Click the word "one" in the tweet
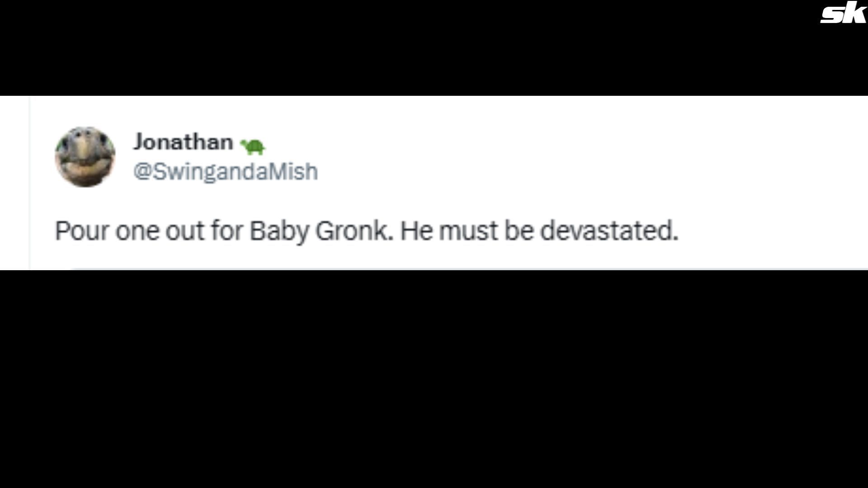The height and width of the screenshot is (488, 868). click(x=137, y=231)
